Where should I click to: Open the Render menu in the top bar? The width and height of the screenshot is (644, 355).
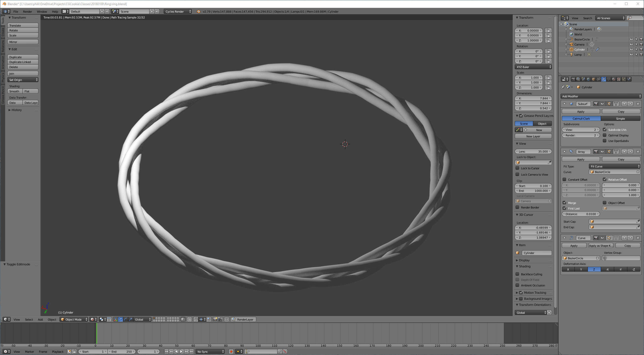pyautogui.click(x=27, y=11)
